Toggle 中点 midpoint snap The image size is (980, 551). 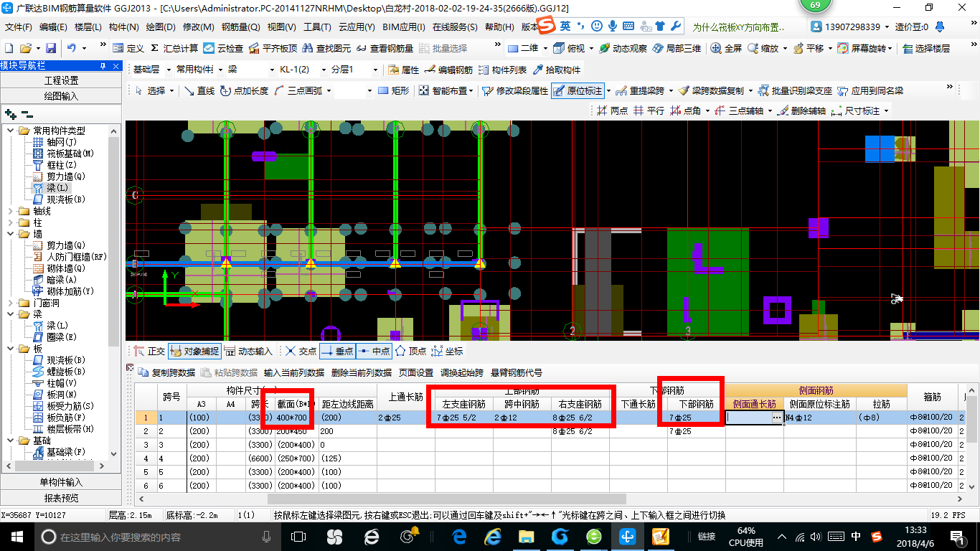tap(374, 351)
